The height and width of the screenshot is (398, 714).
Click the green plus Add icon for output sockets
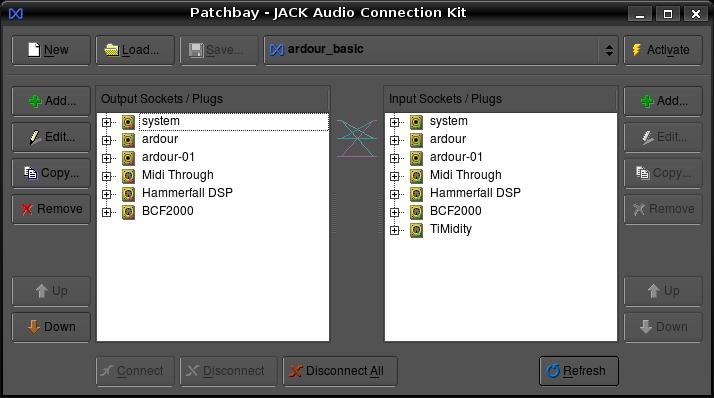[35, 101]
